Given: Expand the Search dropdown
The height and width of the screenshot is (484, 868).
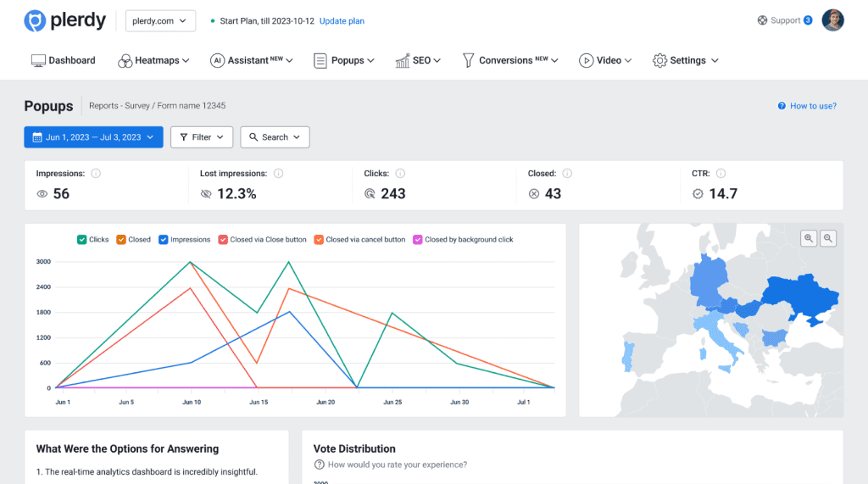Looking at the screenshot, I should coord(275,137).
